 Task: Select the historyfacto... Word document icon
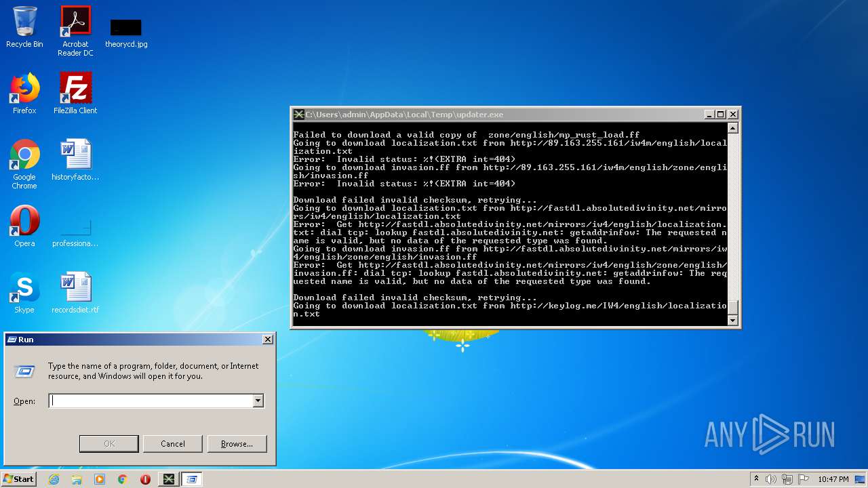(75, 160)
